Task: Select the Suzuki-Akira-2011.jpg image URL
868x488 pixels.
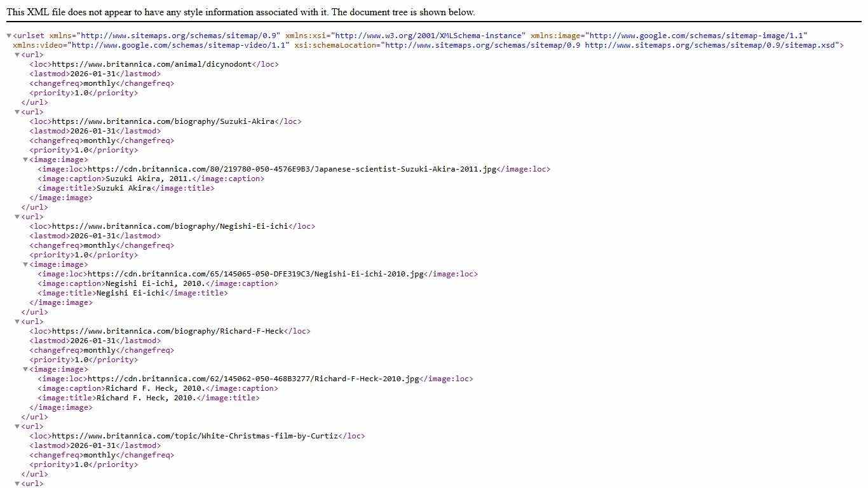Action: tap(294, 169)
